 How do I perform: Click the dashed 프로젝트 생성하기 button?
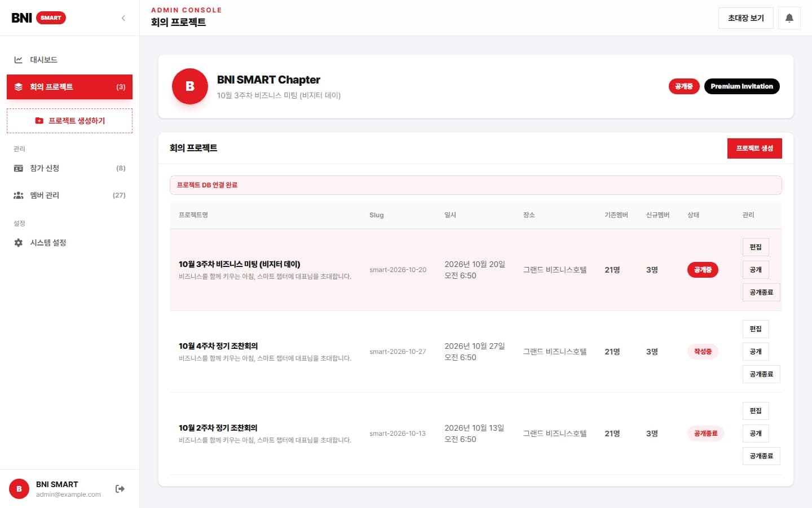[69, 121]
